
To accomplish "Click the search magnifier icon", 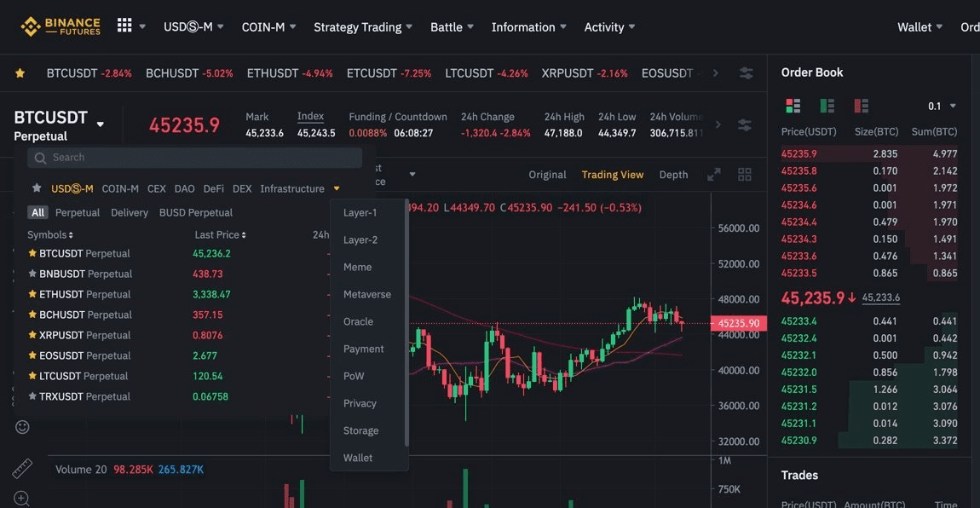I will (x=41, y=158).
